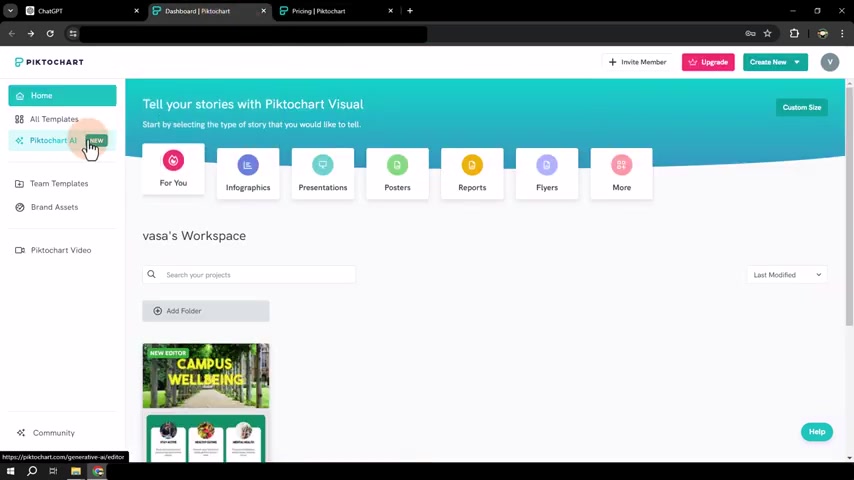The image size is (854, 480).
Task: Click the Chrome taskbar icon
Action: (x=98, y=471)
